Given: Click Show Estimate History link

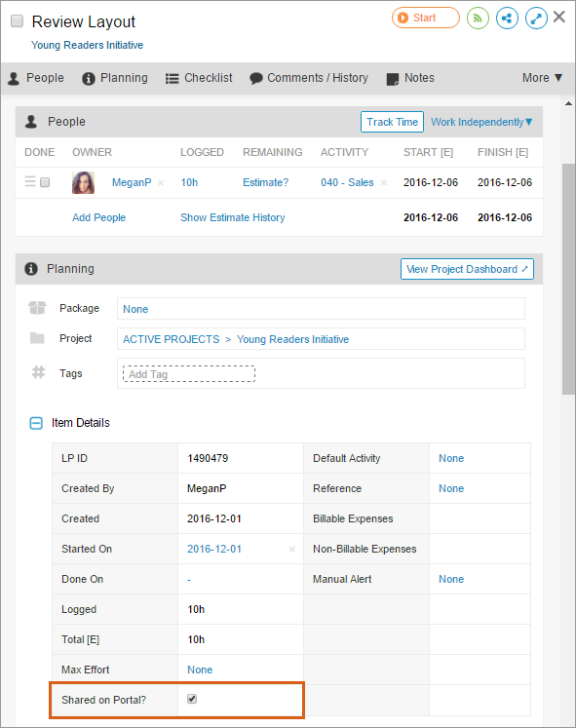Looking at the screenshot, I should 233,217.
